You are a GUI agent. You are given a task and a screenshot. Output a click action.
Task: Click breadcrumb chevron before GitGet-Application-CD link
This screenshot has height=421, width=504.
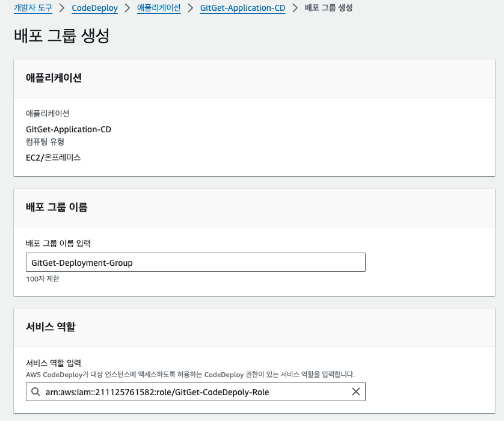190,8
